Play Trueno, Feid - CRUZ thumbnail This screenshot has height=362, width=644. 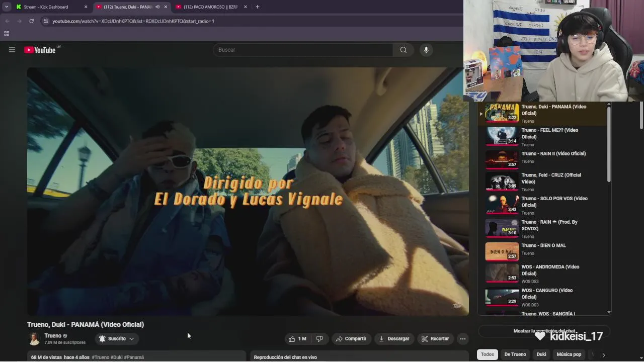tap(502, 181)
